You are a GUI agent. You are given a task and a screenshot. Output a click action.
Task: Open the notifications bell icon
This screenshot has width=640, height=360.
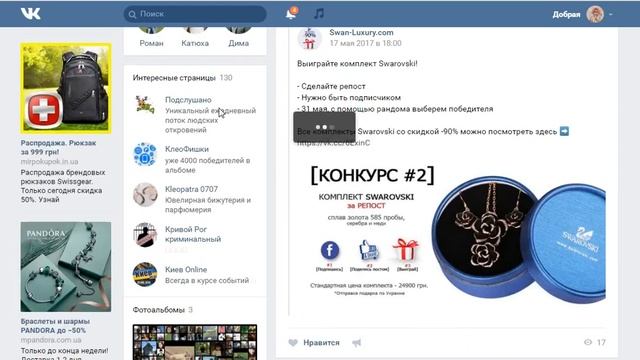pos(291,14)
